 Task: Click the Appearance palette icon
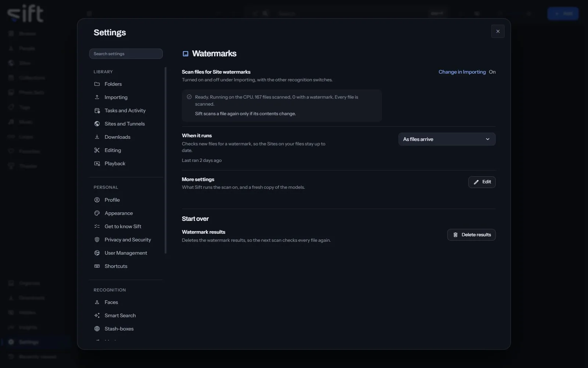click(x=97, y=213)
